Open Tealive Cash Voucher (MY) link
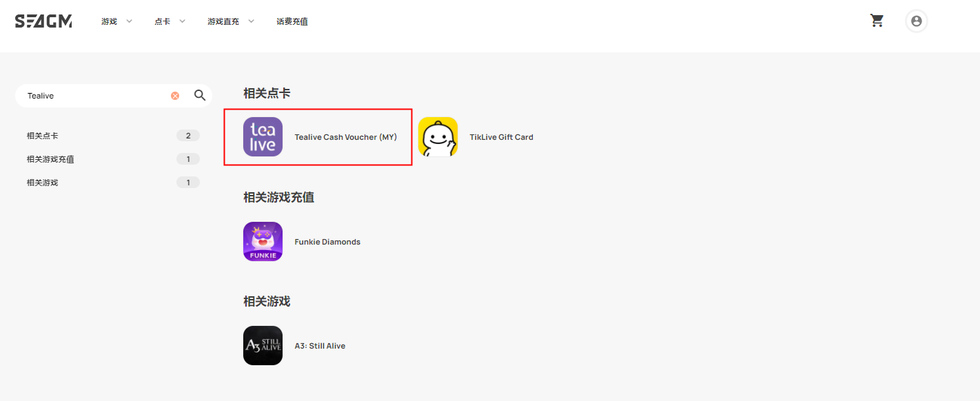Viewport: 980px width, 401px height. [346, 137]
